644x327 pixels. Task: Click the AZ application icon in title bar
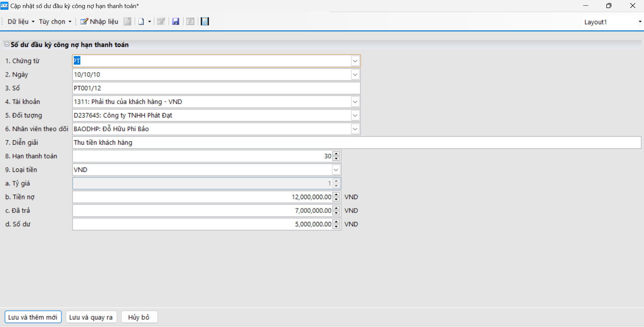tap(4, 6)
